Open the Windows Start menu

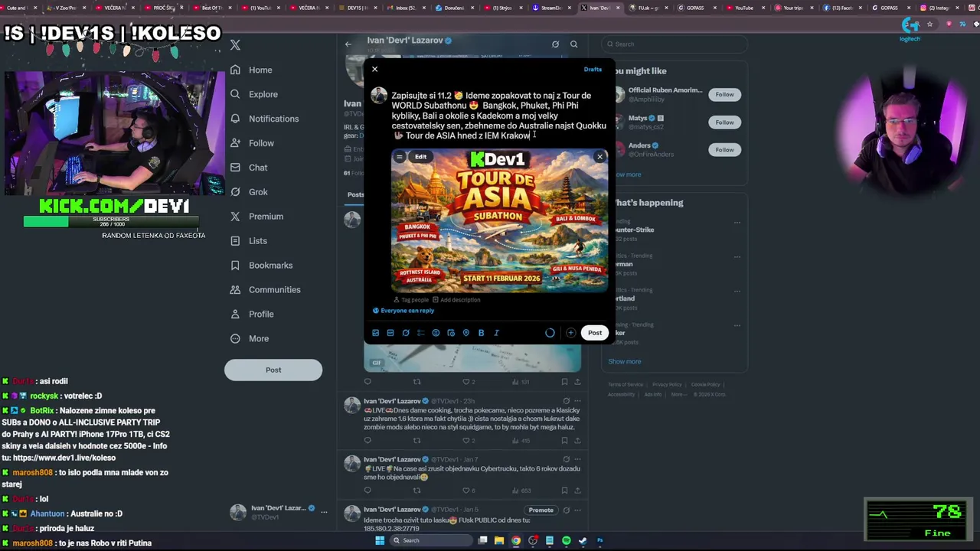379,540
